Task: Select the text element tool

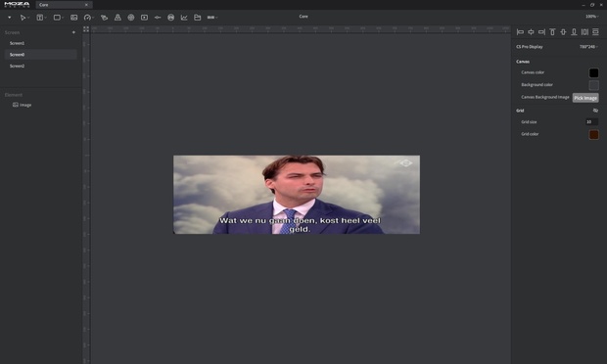Action: click(x=39, y=18)
